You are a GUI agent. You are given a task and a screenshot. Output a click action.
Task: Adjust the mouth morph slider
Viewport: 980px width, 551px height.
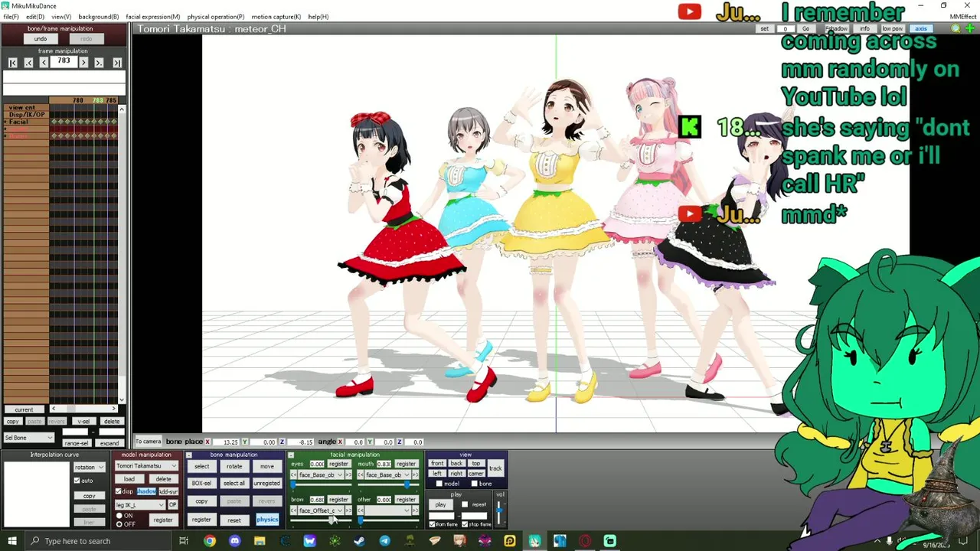click(388, 484)
